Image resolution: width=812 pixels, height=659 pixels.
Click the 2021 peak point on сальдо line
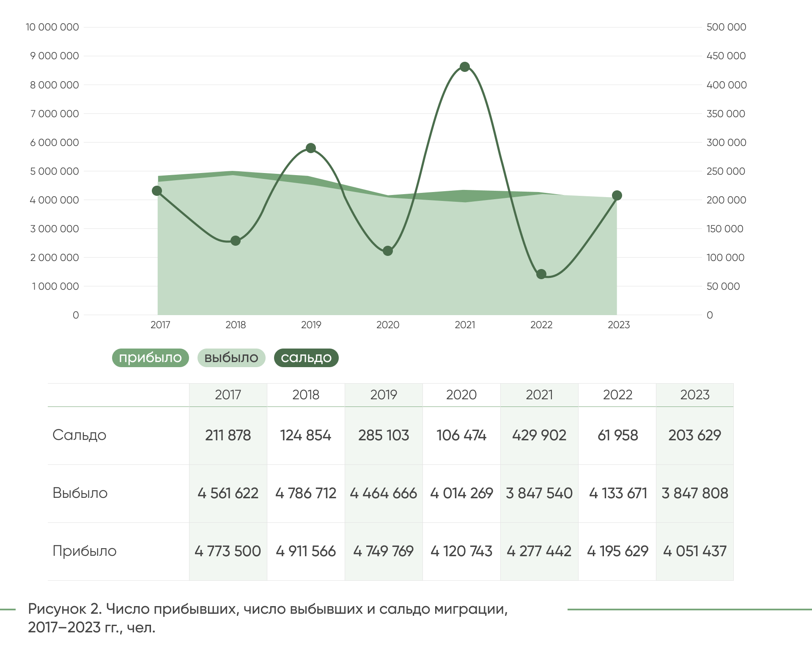[x=465, y=67]
